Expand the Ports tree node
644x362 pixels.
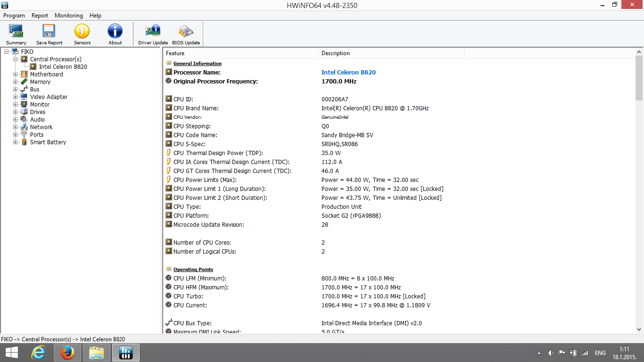click(16, 135)
